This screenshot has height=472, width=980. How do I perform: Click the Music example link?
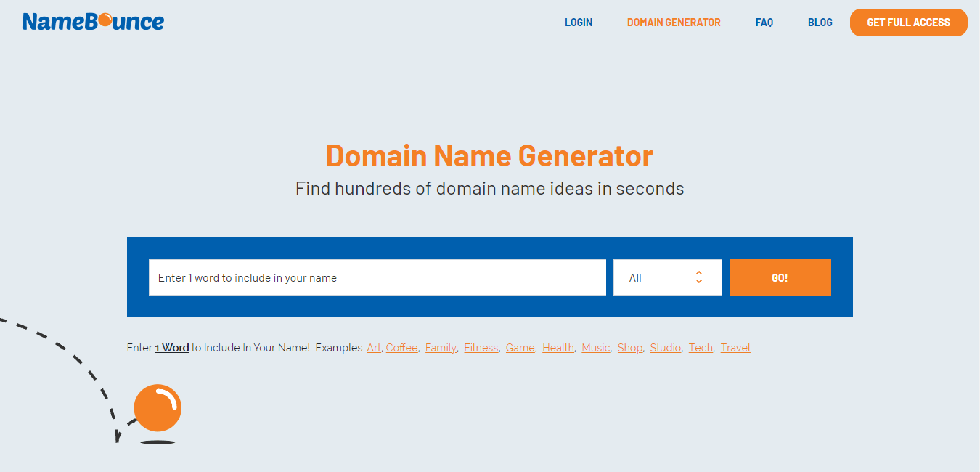595,348
